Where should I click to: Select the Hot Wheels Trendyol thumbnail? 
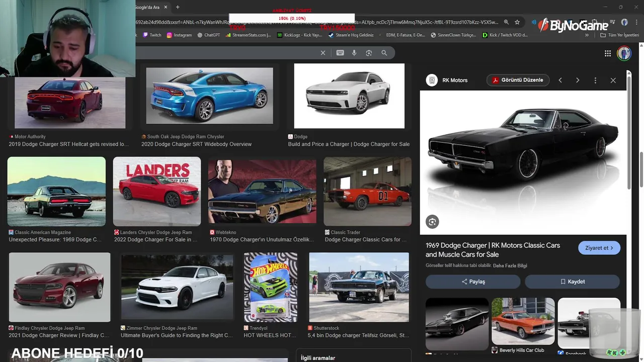click(x=271, y=287)
